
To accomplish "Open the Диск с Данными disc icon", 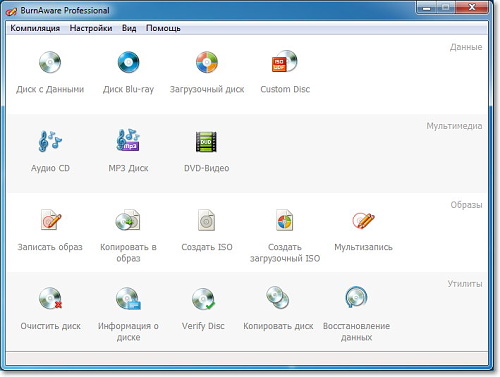I will coord(50,62).
